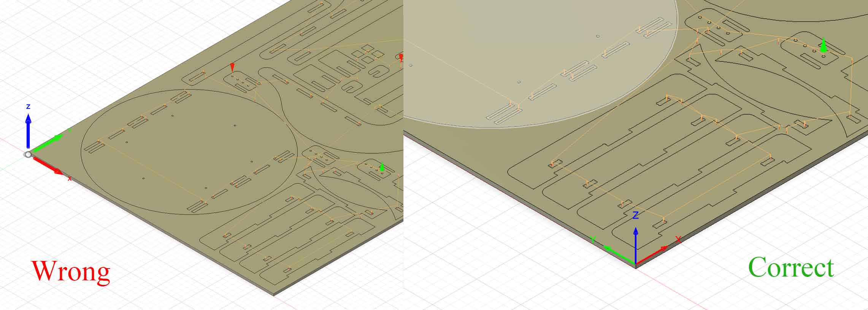The width and height of the screenshot is (868, 310).
Task: Click the green end marker in the Wrong view
Action: [382, 167]
